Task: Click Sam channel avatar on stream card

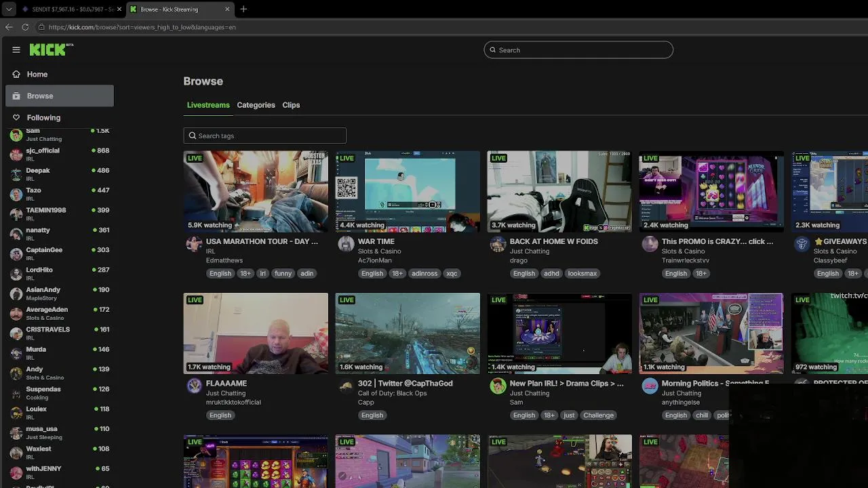Action: pyautogui.click(x=498, y=386)
